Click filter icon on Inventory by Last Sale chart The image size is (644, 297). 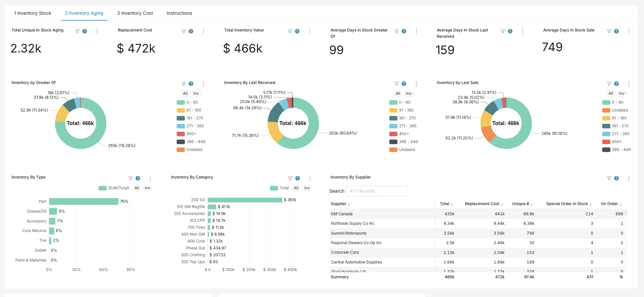click(x=609, y=84)
